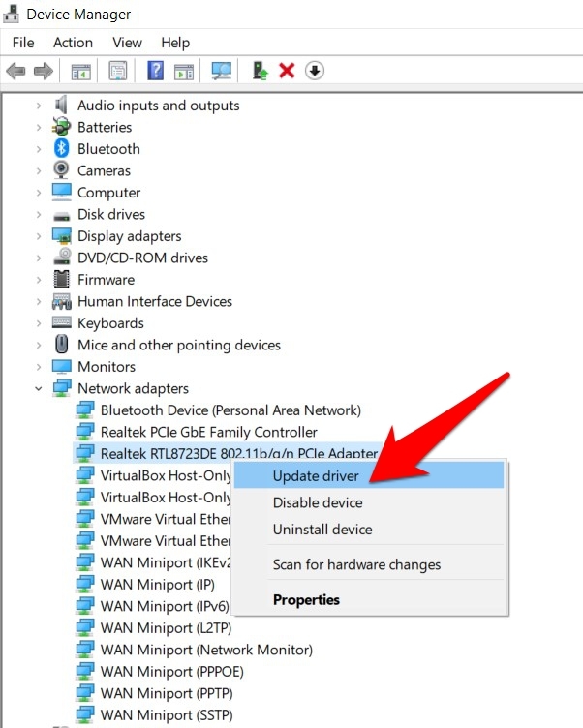Select Realtek RTL8723DE 802.11b/g/n PCIe Adapter

click(239, 453)
